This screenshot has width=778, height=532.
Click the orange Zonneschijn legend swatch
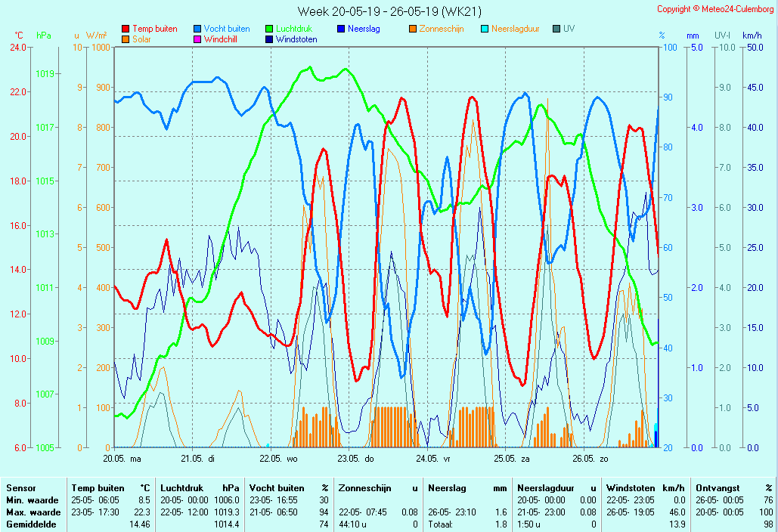(413, 29)
